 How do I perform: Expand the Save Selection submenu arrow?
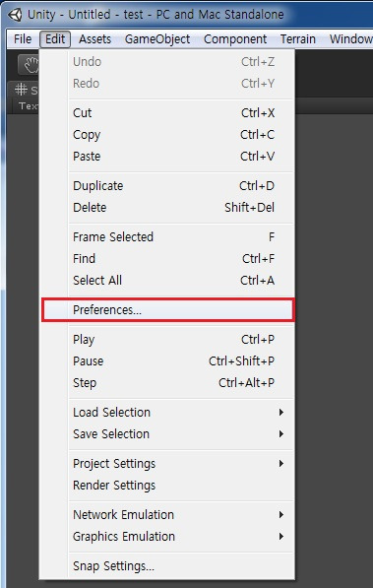click(281, 434)
